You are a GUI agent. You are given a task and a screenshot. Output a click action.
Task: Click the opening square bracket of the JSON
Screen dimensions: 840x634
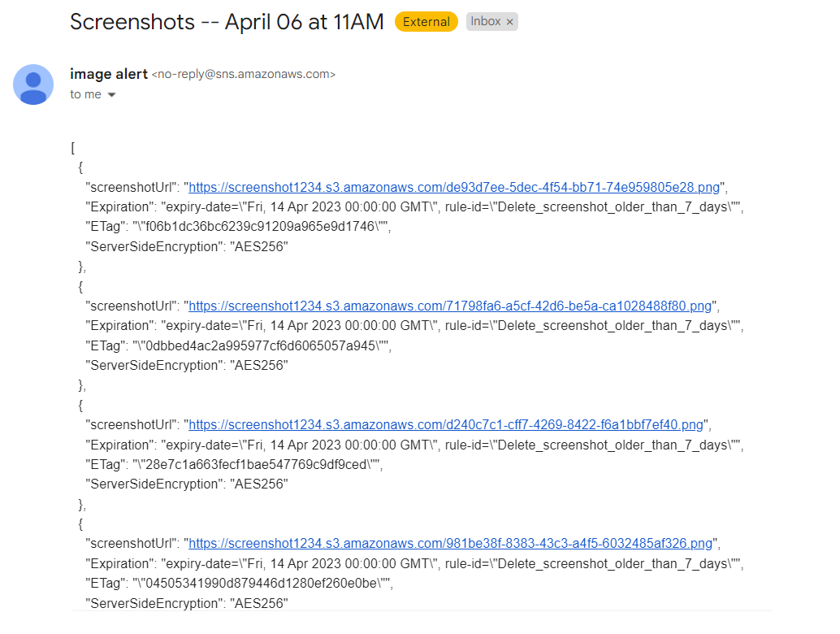73,148
